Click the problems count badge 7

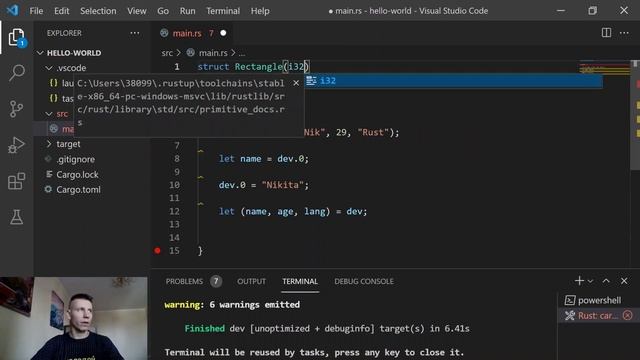coord(216,281)
